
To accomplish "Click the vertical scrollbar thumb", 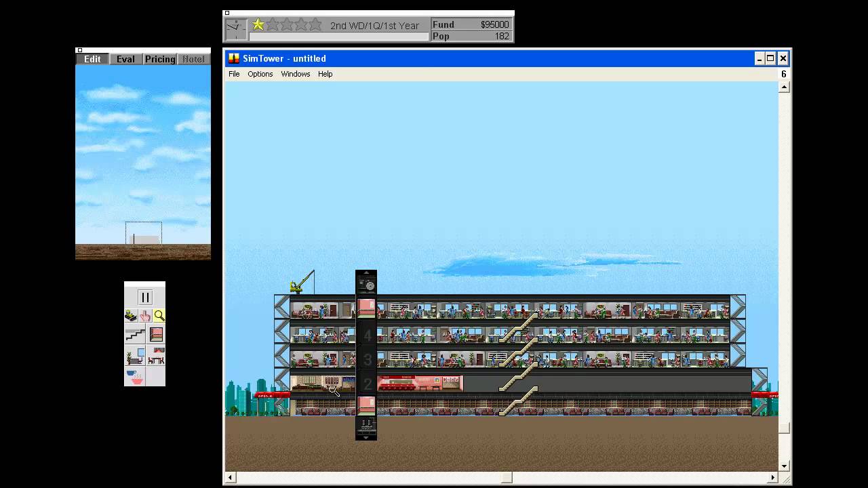I will point(785,428).
